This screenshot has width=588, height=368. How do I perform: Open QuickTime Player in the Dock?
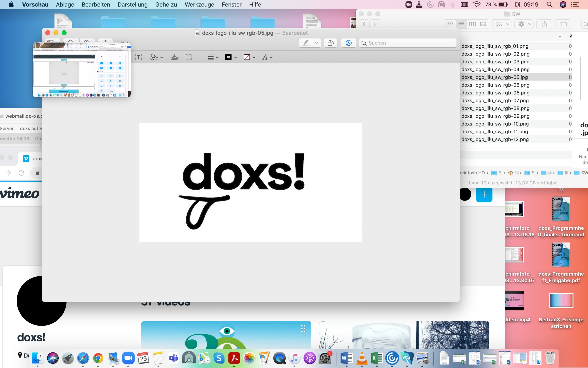coord(280,358)
